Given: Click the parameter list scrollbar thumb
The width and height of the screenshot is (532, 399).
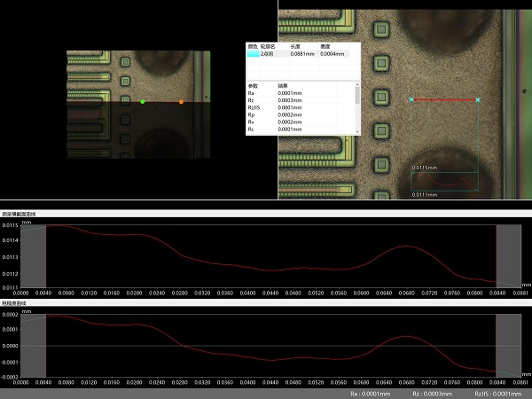Looking at the screenshot, I should click(357, 96).
